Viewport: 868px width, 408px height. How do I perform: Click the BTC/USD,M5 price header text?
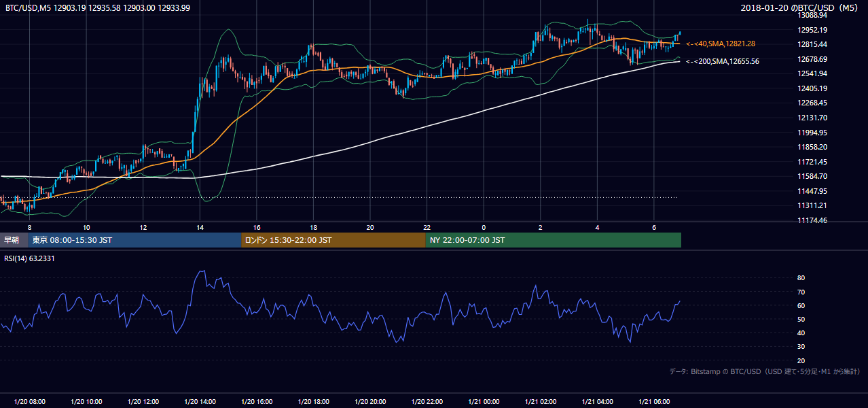pos(97,7)
